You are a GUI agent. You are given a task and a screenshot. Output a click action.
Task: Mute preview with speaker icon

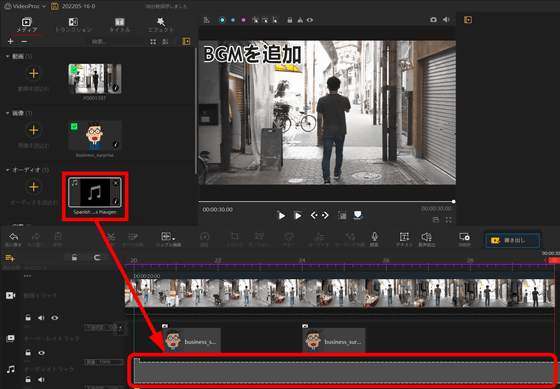pyautogui.click(x=446, y=20)
